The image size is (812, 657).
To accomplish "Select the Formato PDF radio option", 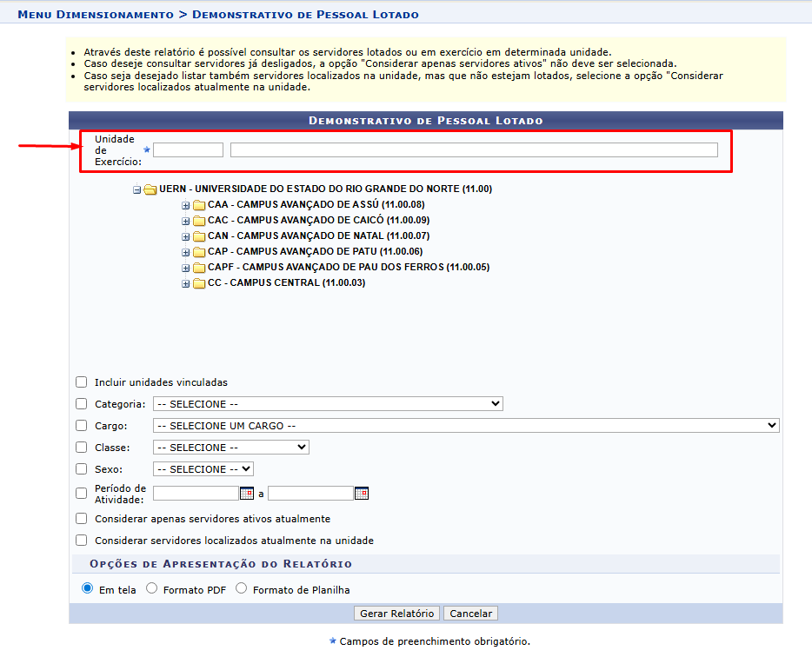I will tap(152, 589).
